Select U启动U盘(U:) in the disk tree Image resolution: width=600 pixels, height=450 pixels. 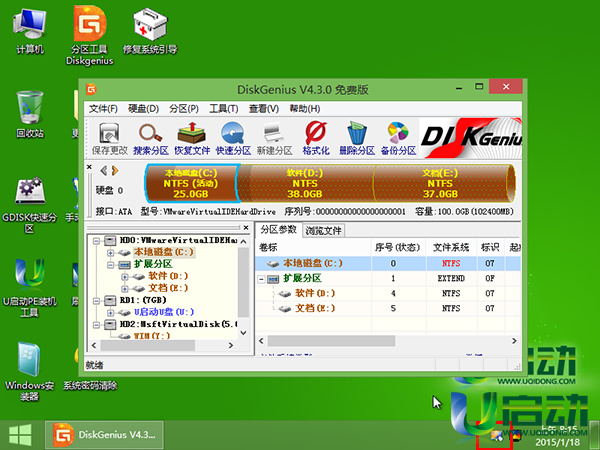(x=164, y=312)
